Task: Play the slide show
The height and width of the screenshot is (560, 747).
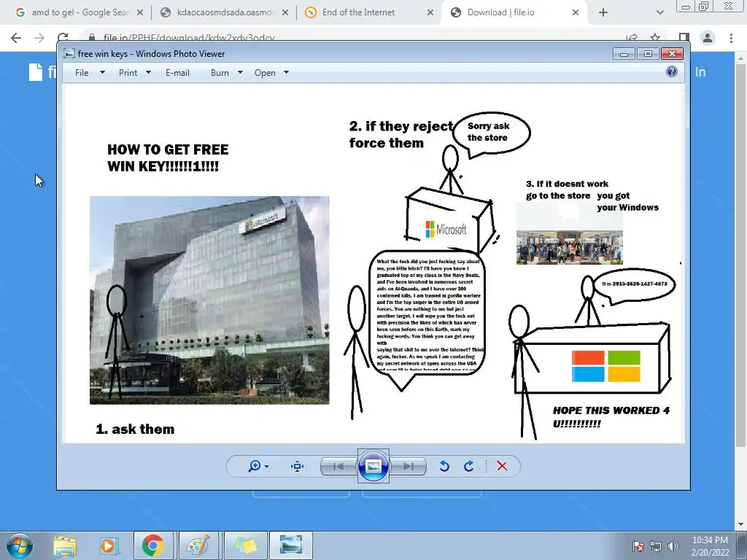Action: click(373, 466)
